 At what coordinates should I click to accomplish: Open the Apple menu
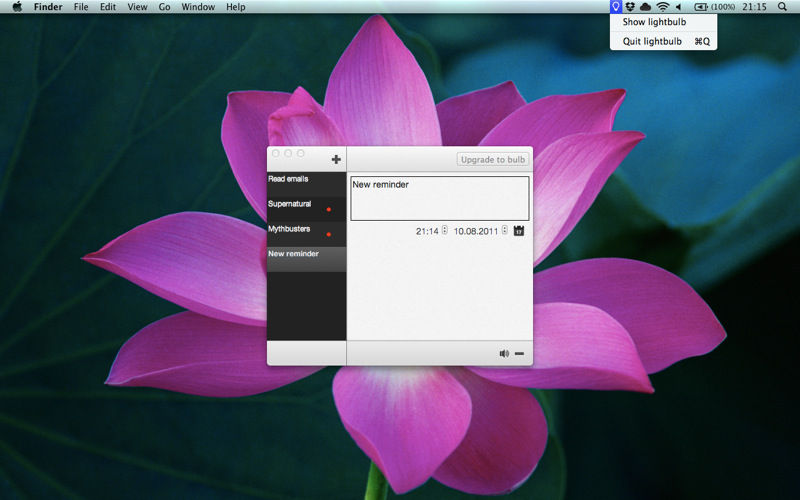[17, 7]
